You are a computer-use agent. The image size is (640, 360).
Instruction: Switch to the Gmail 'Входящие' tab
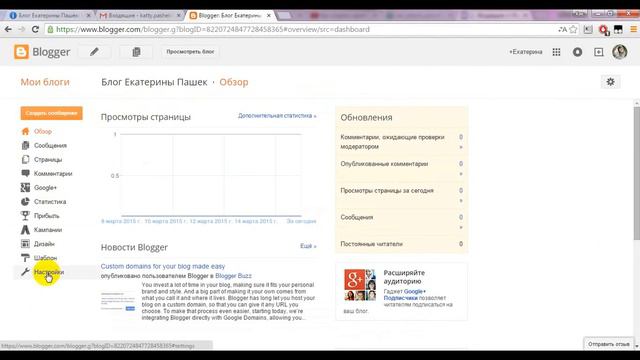tap(140, 16)
